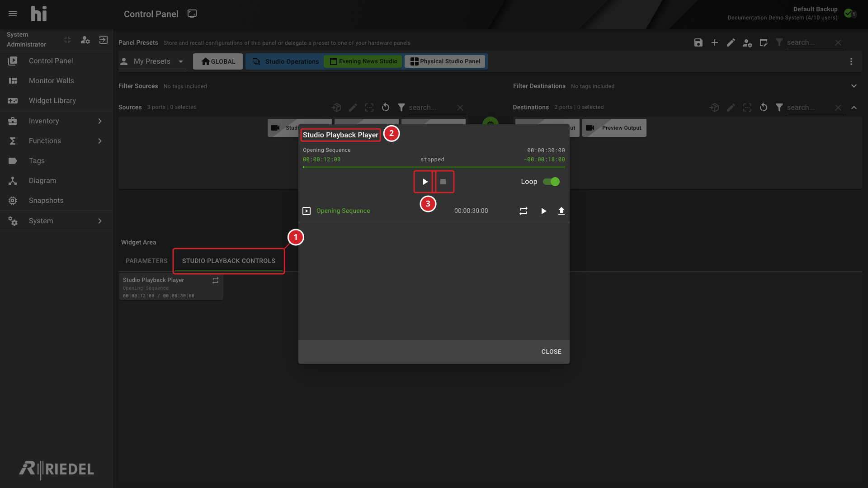The width and height of the screenshot is (868, 488).
Task: Open the My Presets dropdown
Action: [x=152, y=61]
